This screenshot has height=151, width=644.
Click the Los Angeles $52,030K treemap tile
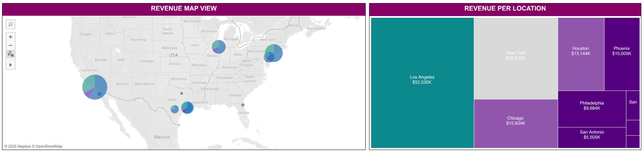click(422, 83)
